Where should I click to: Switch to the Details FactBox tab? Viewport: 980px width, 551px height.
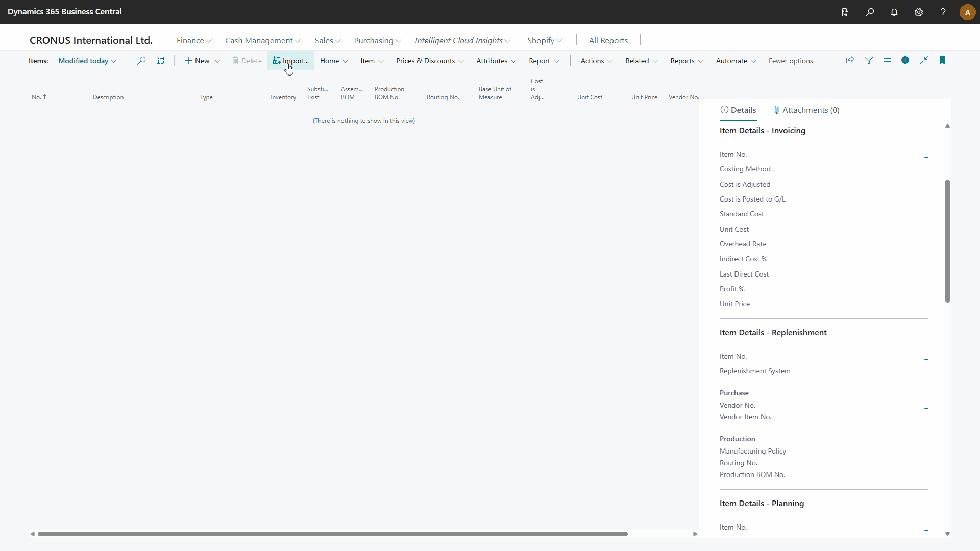[x=738, y=110]
